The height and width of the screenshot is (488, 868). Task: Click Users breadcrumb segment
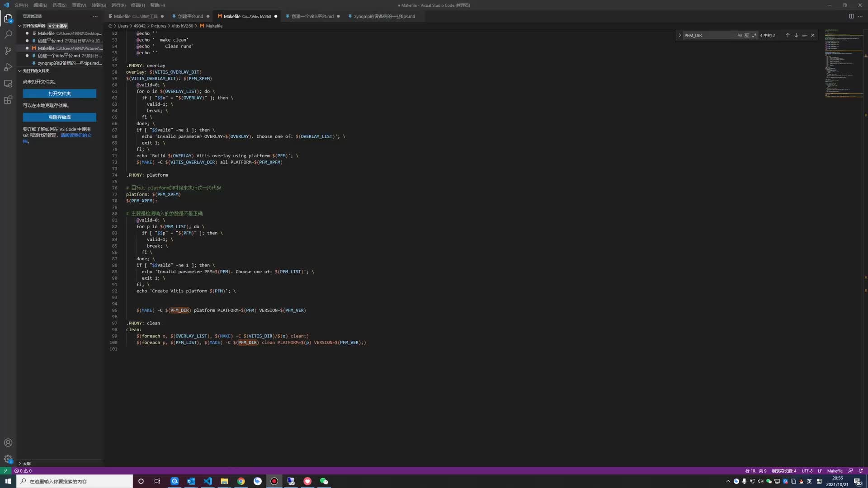coord(123,26)
